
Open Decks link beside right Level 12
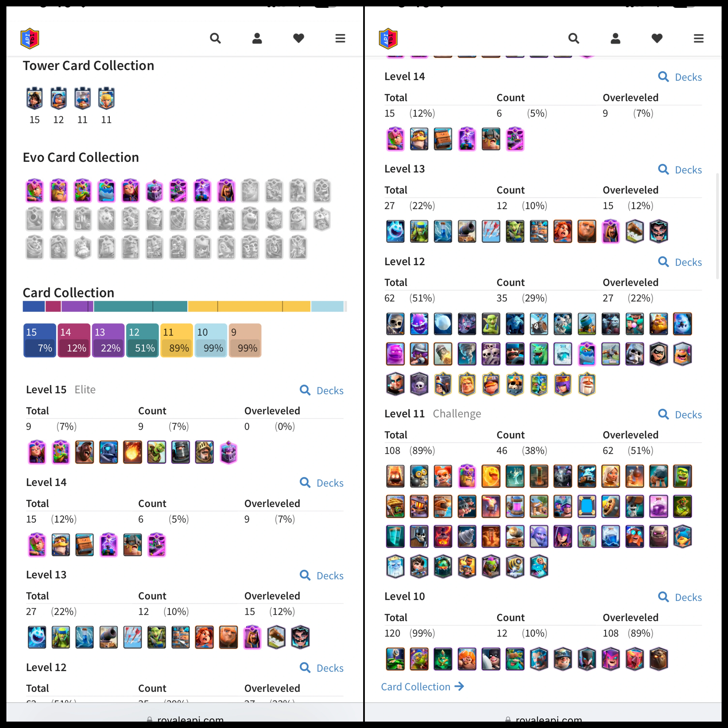[x=680, y=262]
